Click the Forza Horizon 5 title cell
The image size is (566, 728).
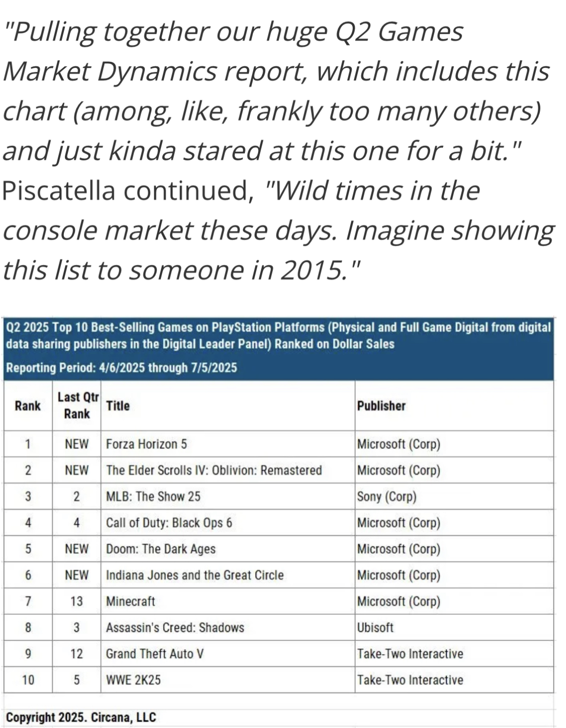coord(227,444)
